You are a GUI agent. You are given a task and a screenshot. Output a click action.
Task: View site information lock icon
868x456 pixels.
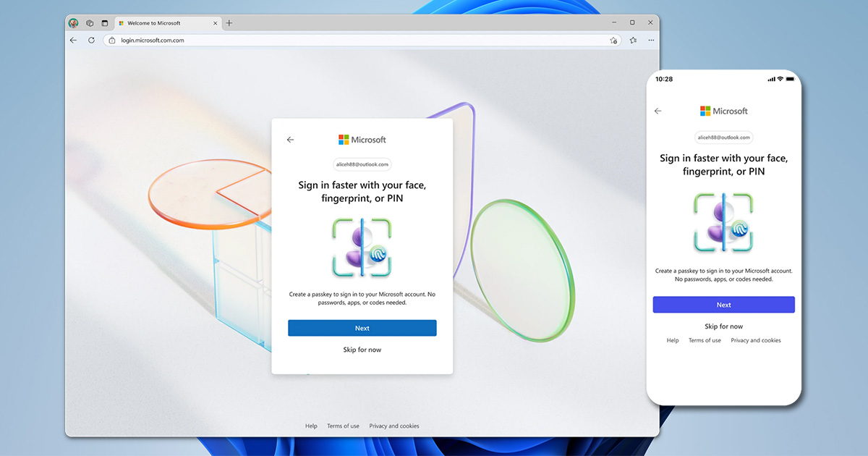click(x=111, y=41)
